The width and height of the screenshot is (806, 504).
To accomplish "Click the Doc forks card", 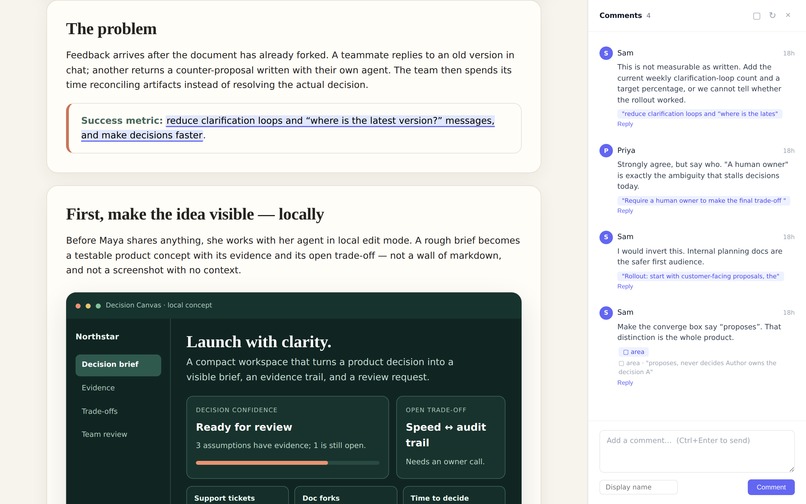I will tap(345, 496).
